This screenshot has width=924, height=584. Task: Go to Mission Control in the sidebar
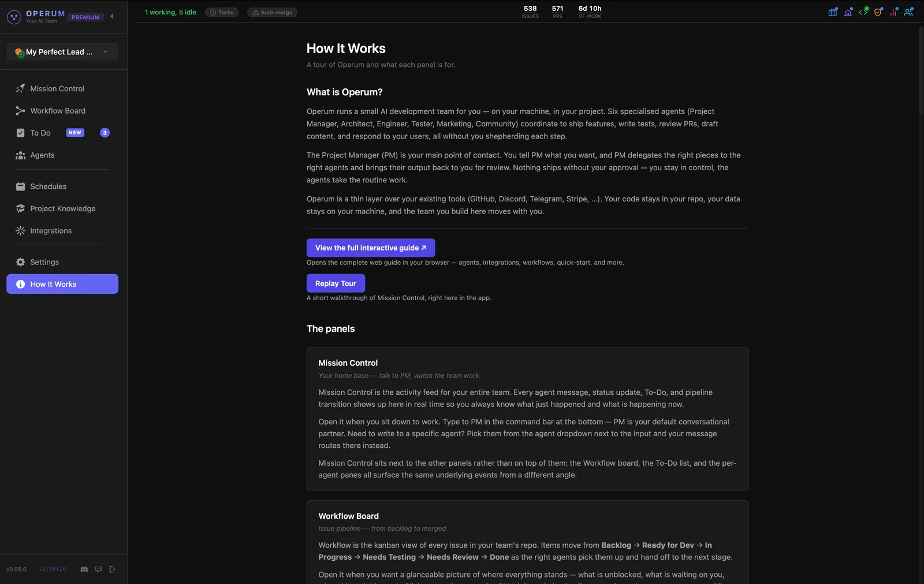[62, 88]
